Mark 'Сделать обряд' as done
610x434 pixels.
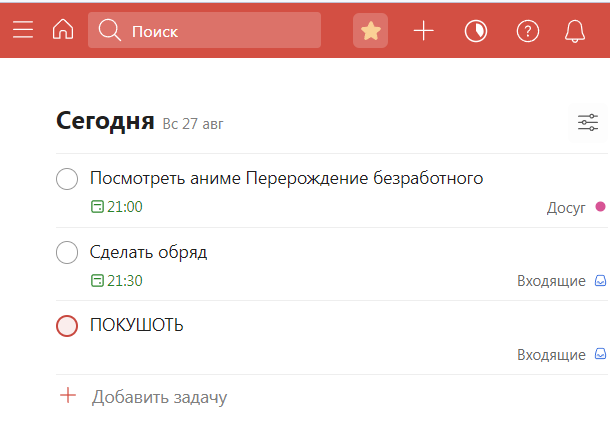click(67, 252)
